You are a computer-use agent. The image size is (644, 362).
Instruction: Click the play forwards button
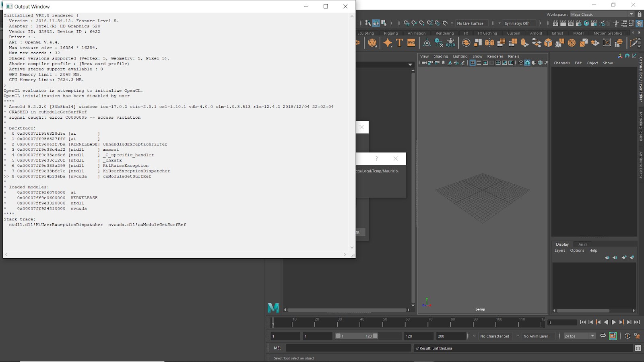[614, 322]
